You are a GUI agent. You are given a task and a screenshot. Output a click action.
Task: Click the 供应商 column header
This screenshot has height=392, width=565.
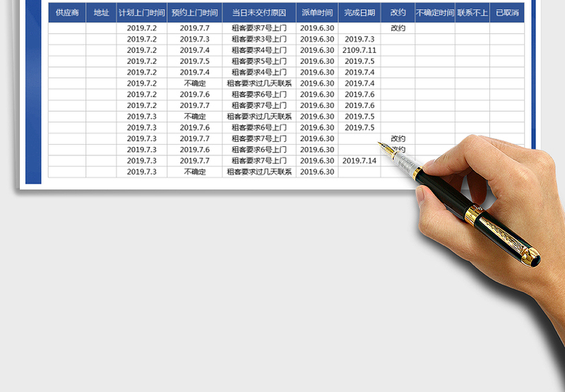pyautogui.click(x=67, y=13)
